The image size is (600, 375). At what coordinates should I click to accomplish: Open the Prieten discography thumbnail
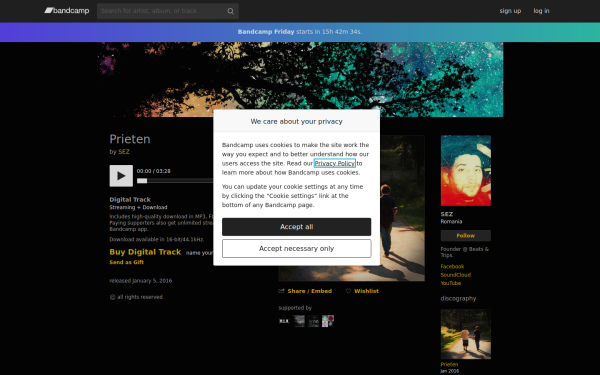[466, 334]
